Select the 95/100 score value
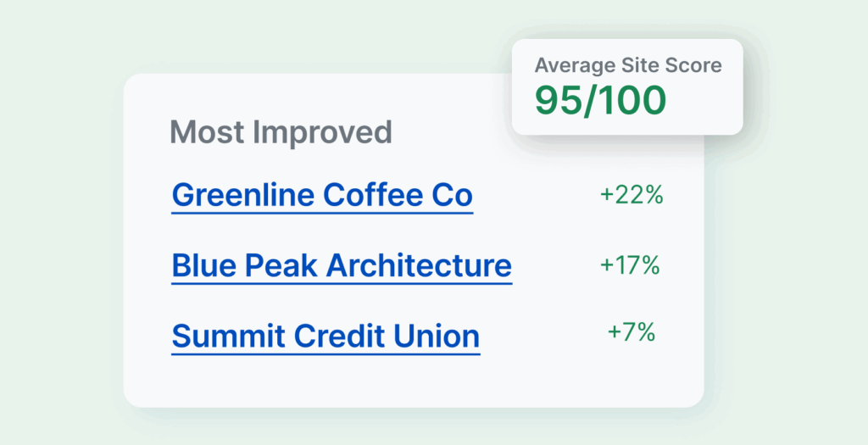Screen dimensions: 868x445 point(600,100)
